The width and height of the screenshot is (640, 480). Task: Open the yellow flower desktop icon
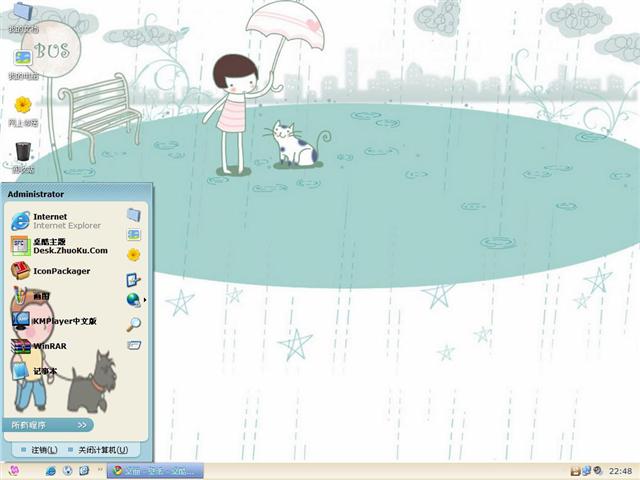click(x=23, y=105)
